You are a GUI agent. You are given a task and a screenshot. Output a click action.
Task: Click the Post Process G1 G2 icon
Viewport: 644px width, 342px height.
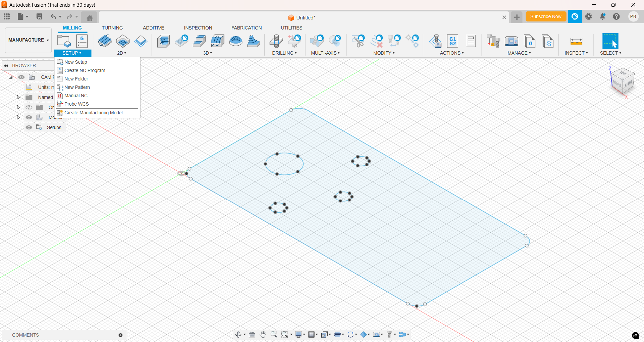[x=453, y=41]
